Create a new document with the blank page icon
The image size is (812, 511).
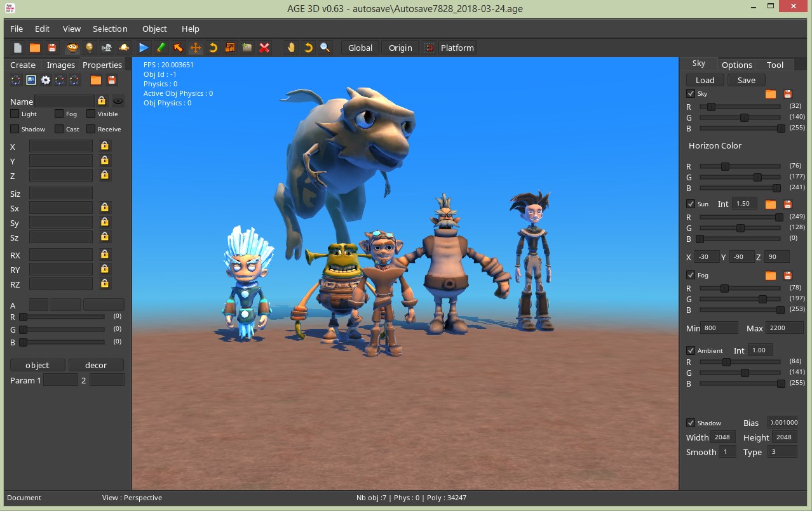(x=18, y=48)
